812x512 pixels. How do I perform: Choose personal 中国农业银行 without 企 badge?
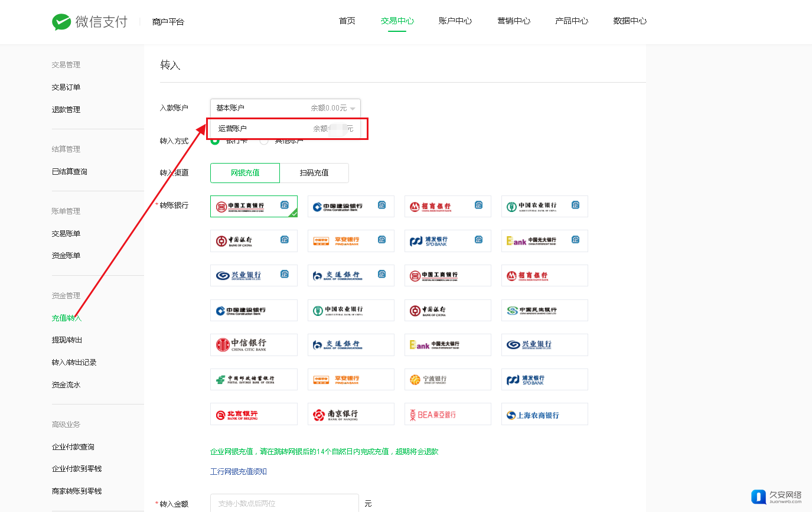coord(351,310)
